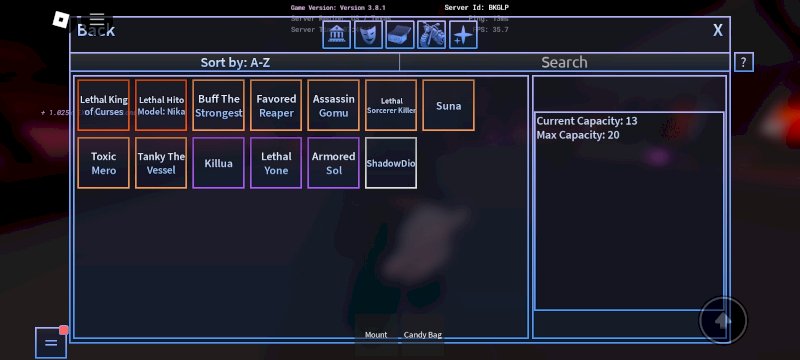Select the Buff The Strongest unit
800x360 pixels.
219,105
